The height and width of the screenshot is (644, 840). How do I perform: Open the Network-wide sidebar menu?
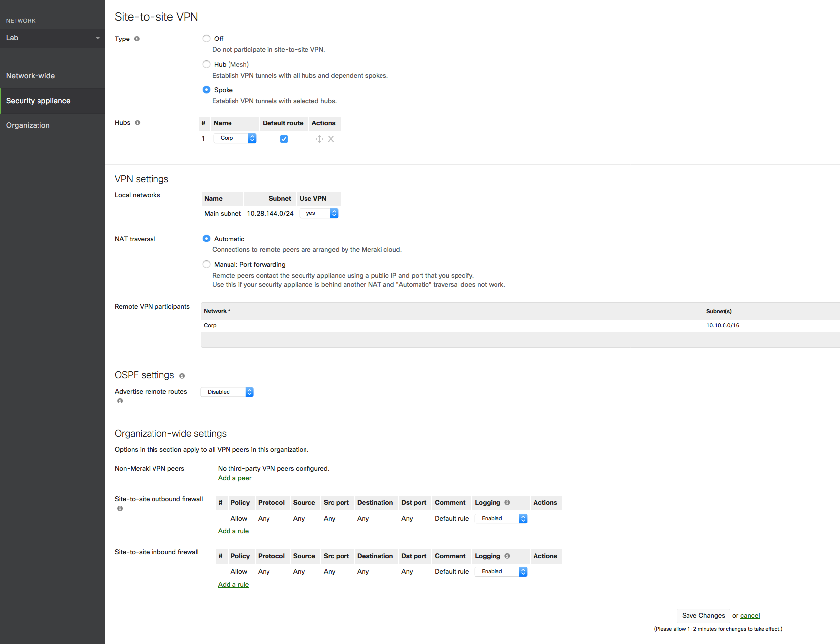point(31,76)
